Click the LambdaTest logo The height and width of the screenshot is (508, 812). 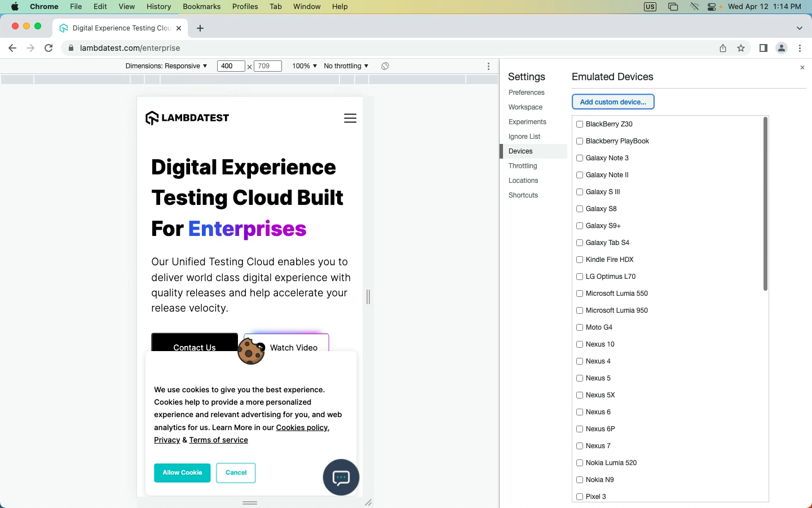click(187, 117)
